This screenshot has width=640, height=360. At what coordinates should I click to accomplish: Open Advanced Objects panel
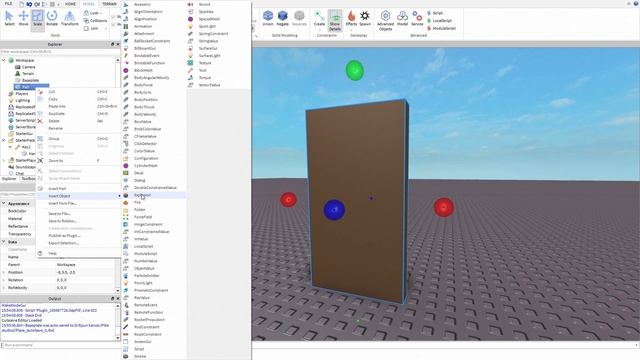coord(385,20)
